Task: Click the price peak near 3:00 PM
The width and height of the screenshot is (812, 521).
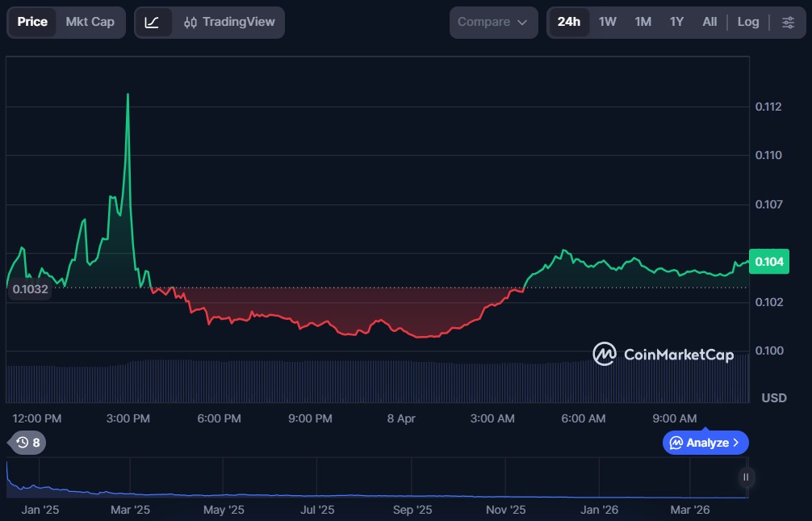Action: [128, 95]
